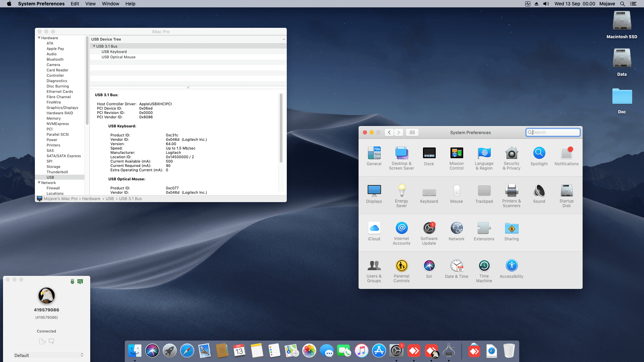Open the Sharing preference pane

tap(512, 231)
